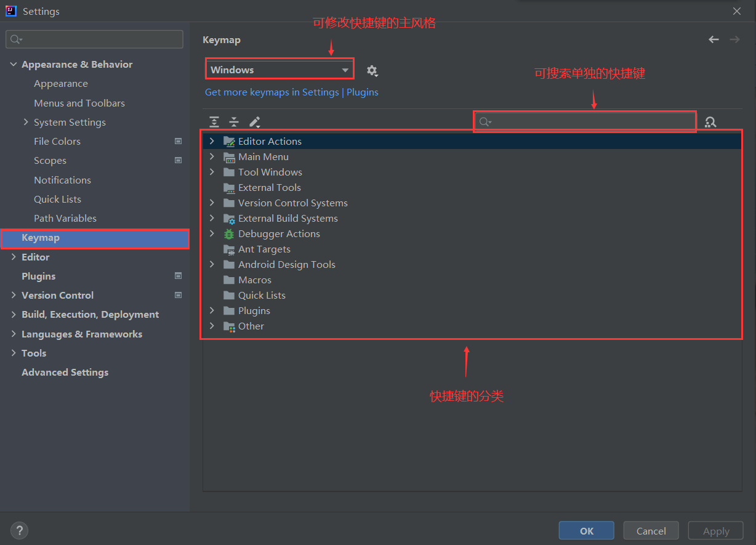
Task: Collapse the Appearance & Behavior section
Action: (x=14, y=64)
